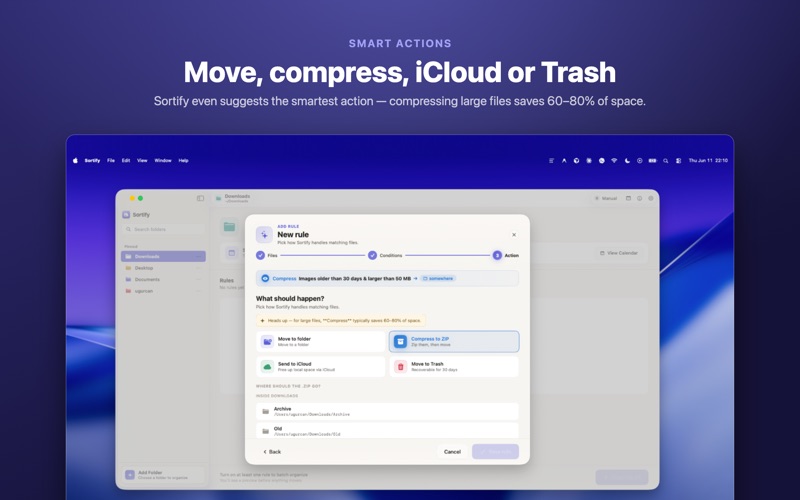
Task: Select Documents folder in sidebar
Action: [x=163, y=280]
